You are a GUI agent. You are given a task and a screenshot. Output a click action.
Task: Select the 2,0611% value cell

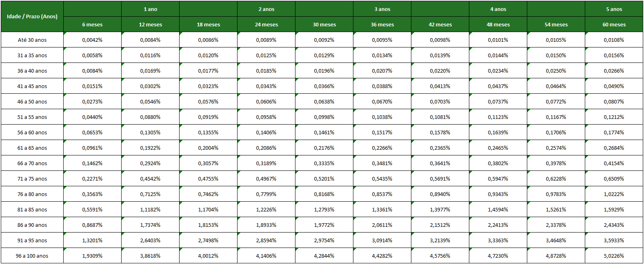tap(382, 225)
